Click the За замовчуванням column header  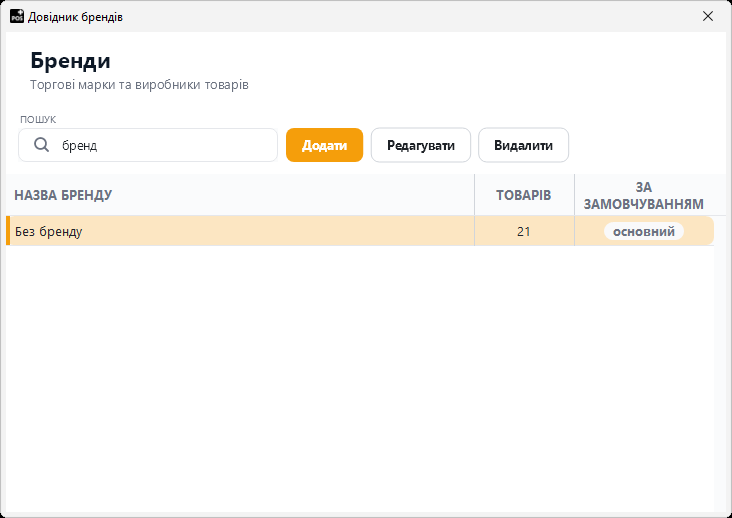[x=644, y=195]
